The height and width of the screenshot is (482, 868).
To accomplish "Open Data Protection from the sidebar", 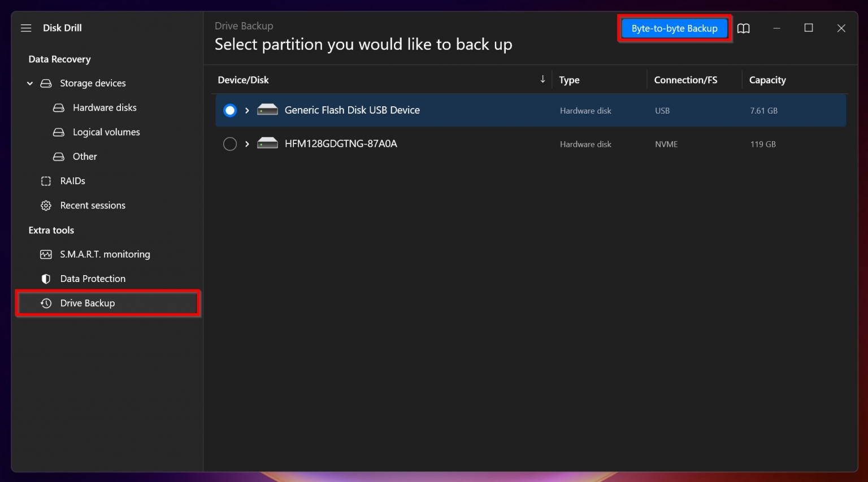I will pos(93,279).
